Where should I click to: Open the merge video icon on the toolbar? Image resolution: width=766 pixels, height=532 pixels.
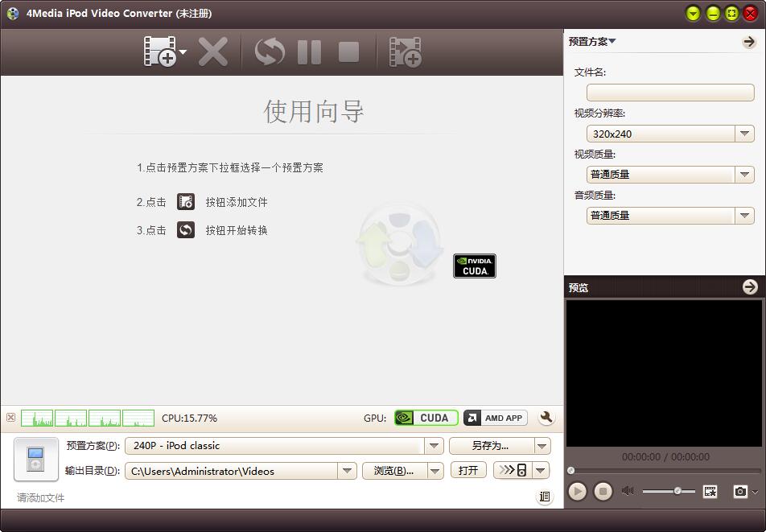click(x=406, y=52)
